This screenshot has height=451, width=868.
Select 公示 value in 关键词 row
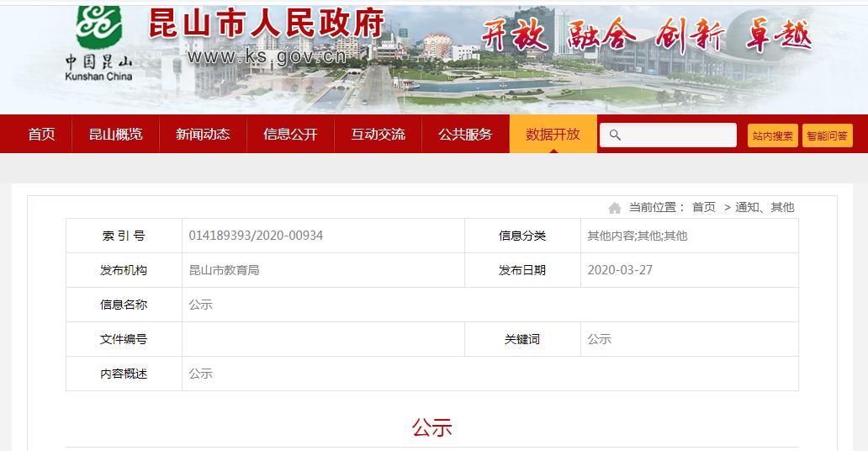coord(599,339)
